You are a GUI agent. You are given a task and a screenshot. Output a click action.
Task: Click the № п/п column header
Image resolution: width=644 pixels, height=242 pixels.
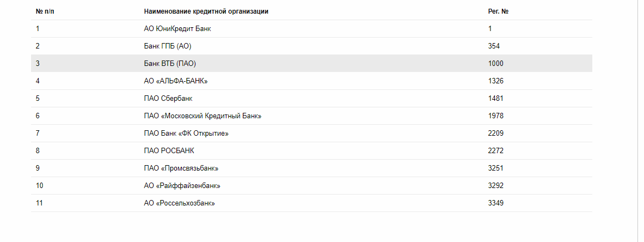[x=44, y=11]
